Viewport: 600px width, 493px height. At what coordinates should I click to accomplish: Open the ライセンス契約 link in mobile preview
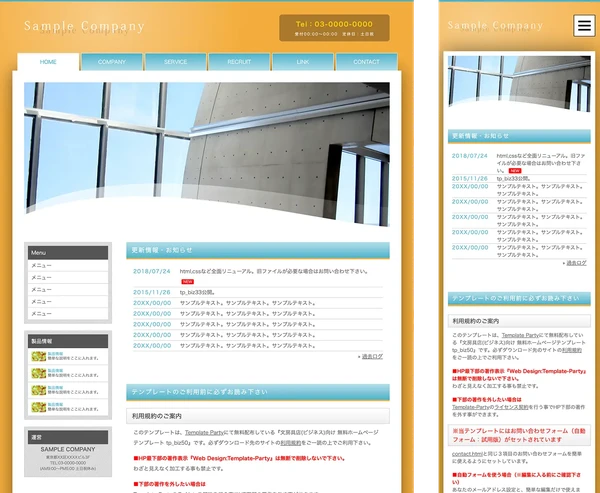[511, 407]
